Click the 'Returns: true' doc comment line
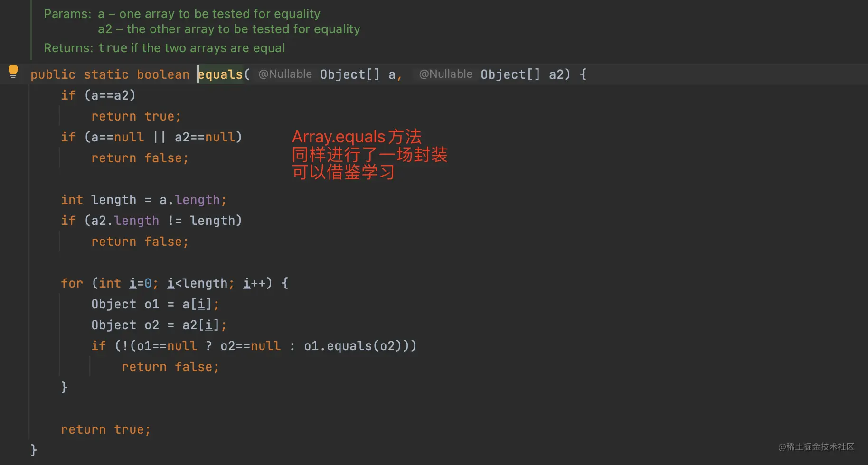 (x=164, y=48)
